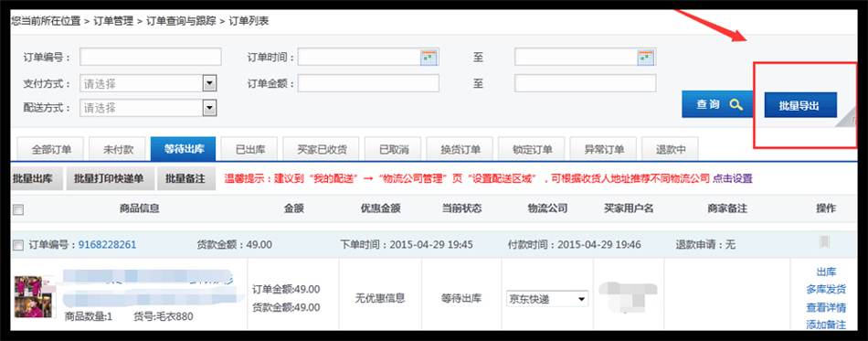
Task: Click the 多库发货 action link
Action: click(x=826, y=290)
